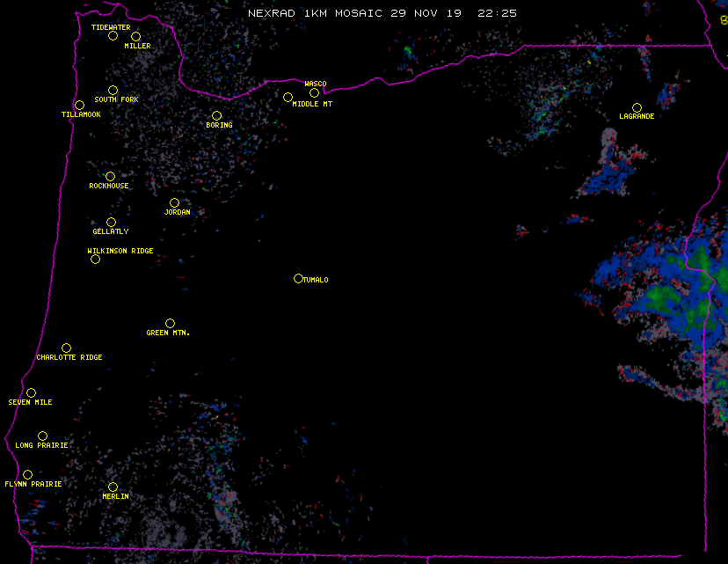Click the Boring station circle marker
The width and height of the screenshot is (728, 564).
pos(216,115)
